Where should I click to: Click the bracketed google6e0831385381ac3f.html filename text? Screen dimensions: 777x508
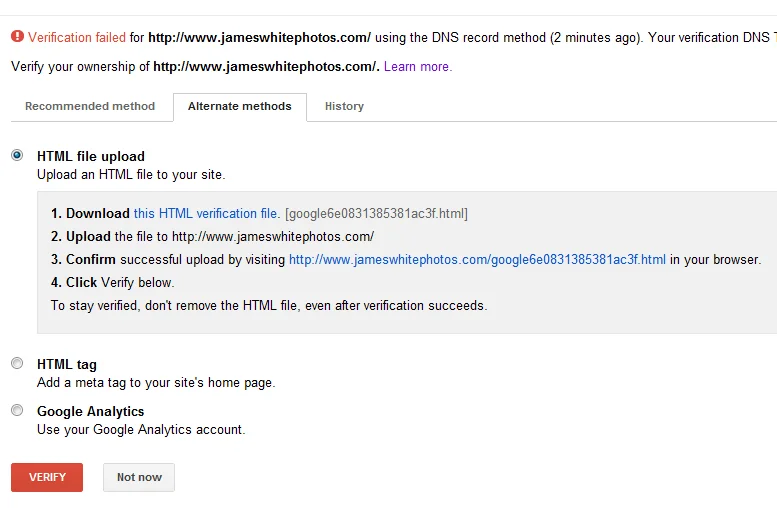pos(377,214)
